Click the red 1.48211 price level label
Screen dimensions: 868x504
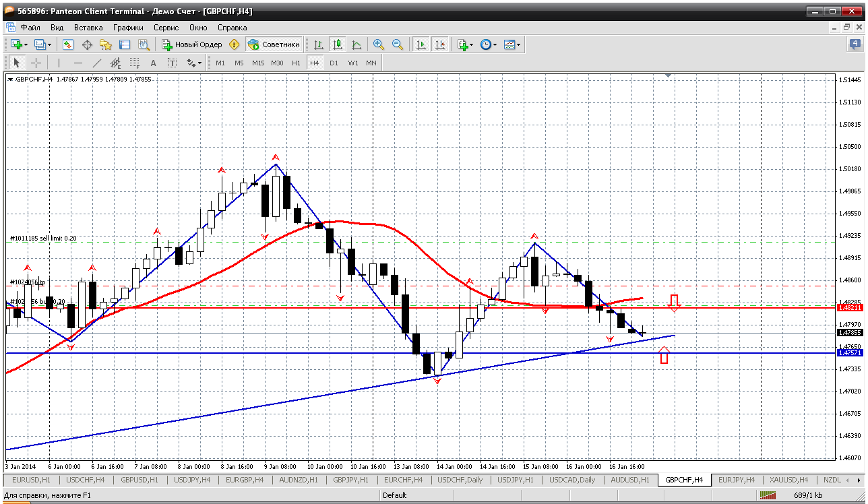(848, 307)
